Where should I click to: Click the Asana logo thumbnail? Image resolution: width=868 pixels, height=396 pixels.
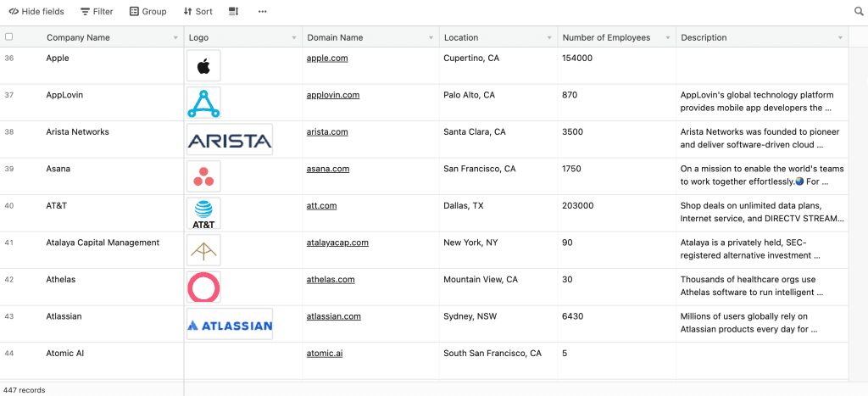click(x=203, y=176)
